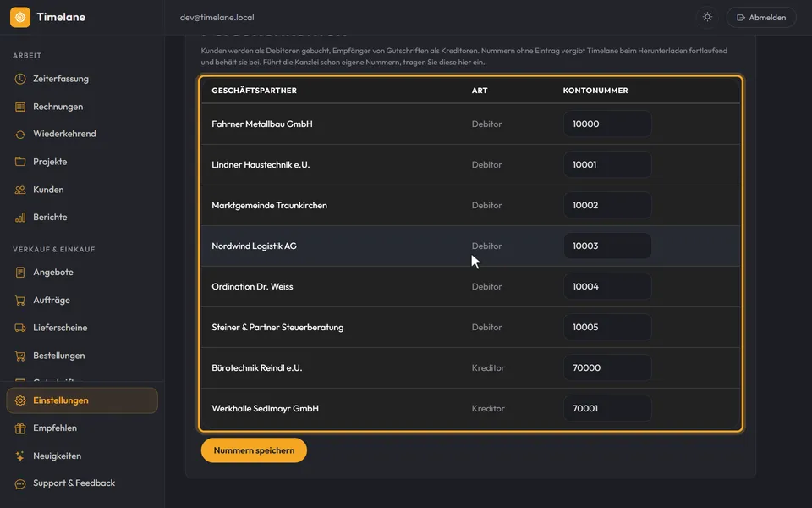Click the Abmelden logout button
This screenshot has width=812, height=508.
point(761,17)
